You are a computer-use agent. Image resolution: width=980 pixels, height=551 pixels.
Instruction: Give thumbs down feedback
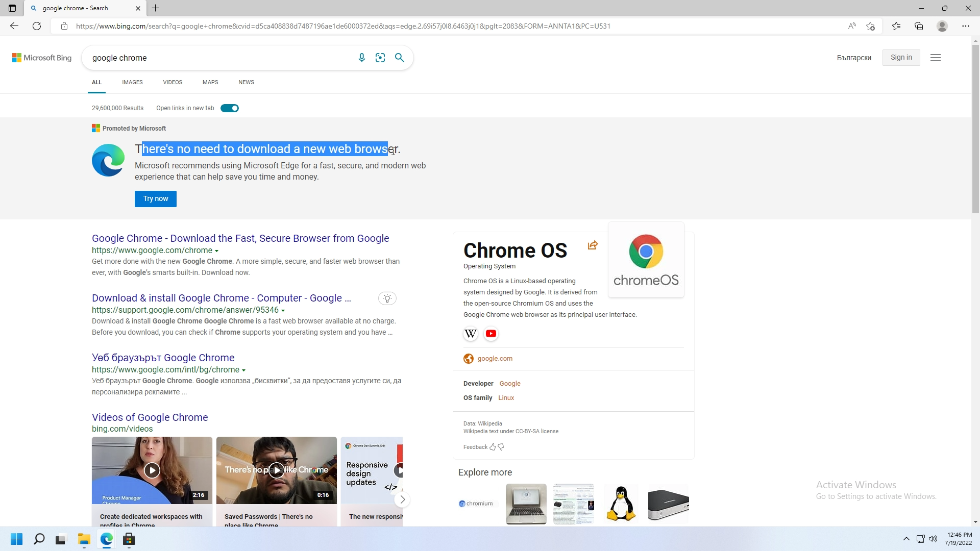coord(501,447)
